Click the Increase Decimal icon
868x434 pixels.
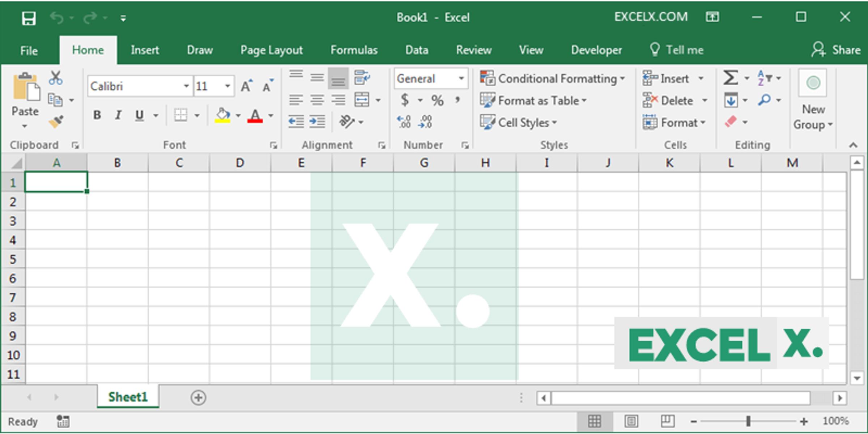coord(404,122)
